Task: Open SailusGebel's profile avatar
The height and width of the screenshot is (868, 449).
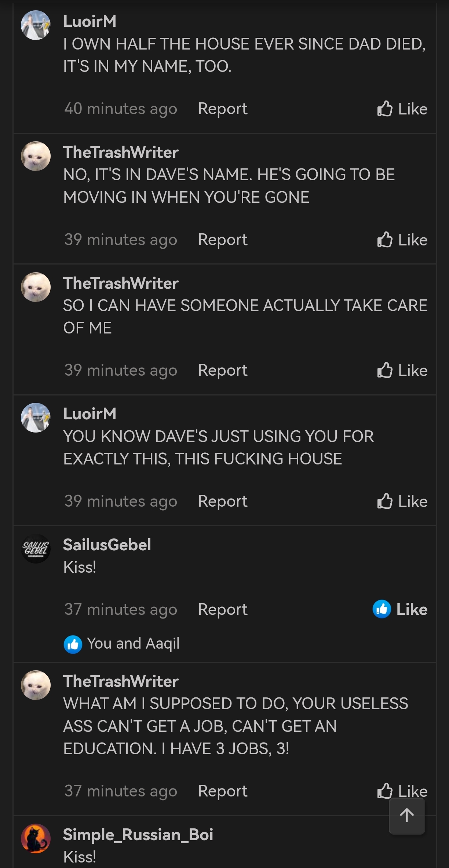Action: tap(36, 548)
